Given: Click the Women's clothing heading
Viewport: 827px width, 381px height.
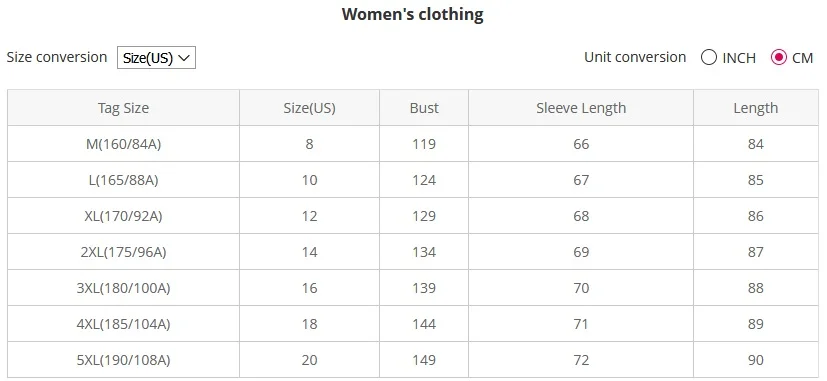Looking at the screenshot, I should coord(412,14).
